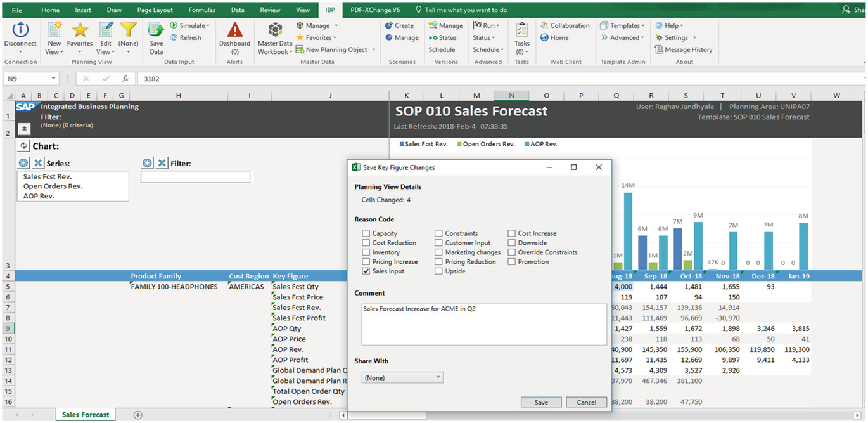Check the Capacity reason code
868x423 pixels.
pyautogui.click(x=366, y=233)
